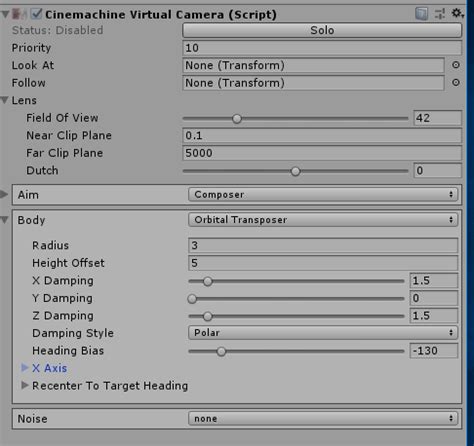Click the Look At transform field
474x446 pixels.
[313, 65]
